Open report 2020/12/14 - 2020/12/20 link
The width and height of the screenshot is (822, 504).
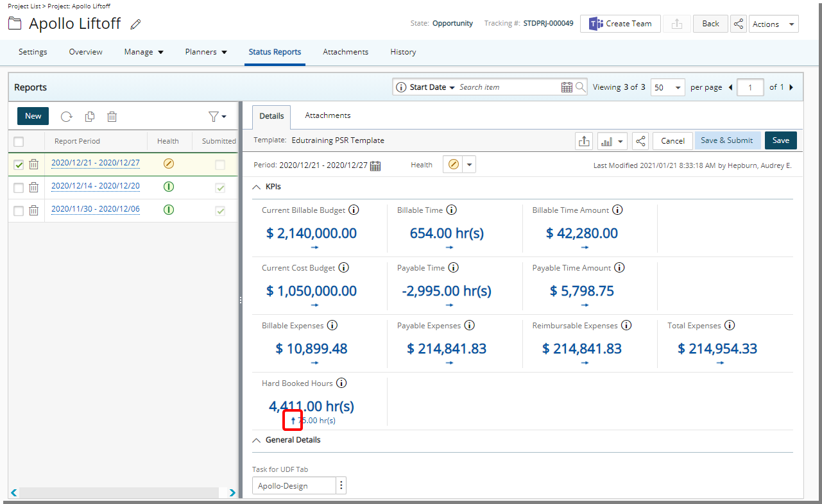[95, 186]
